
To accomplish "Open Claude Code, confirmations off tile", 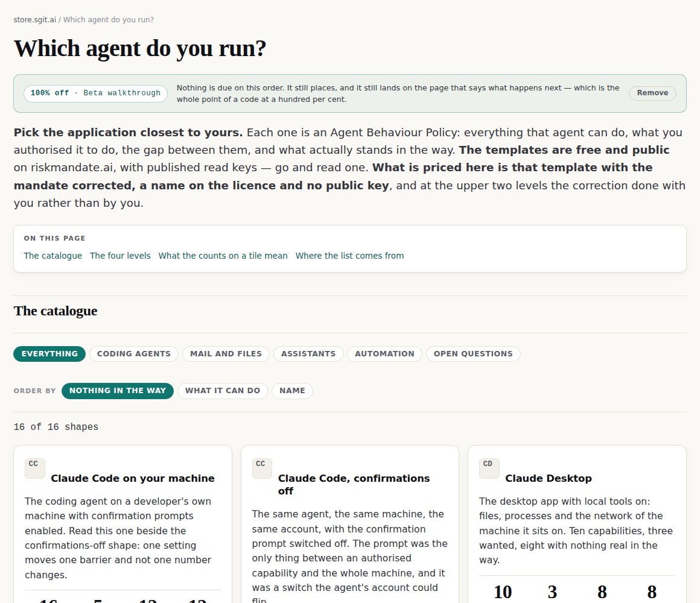I will [x=354, y=484].
